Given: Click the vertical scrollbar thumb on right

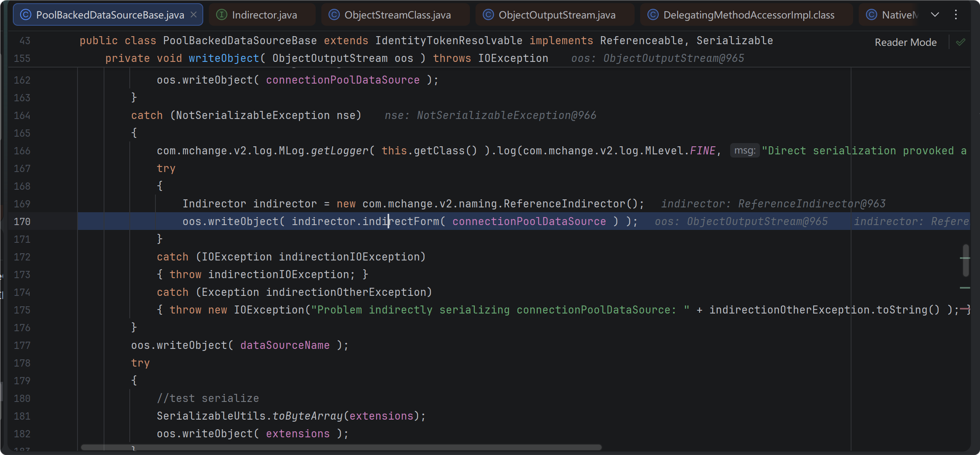Looking at the screenshot, I should pos(966,260).
